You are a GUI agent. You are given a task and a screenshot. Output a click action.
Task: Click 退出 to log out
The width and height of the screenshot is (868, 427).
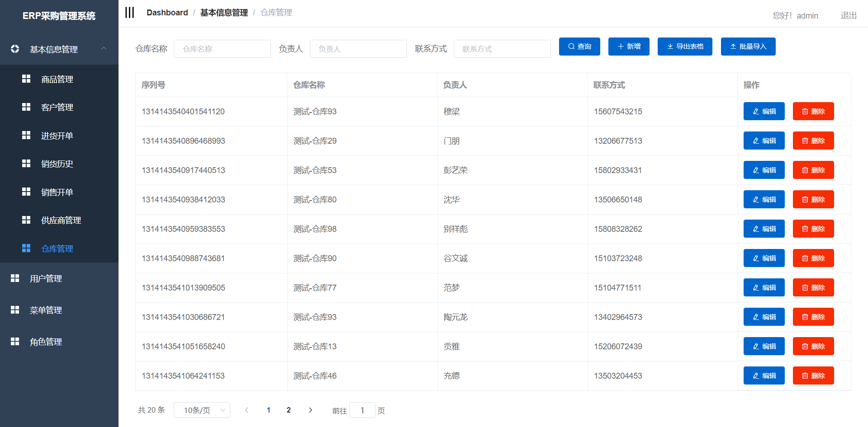coord(849,15)
